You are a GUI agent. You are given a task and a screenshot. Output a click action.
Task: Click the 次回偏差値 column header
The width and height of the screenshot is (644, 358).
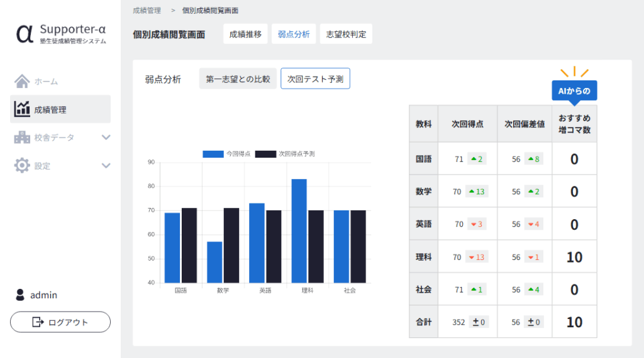pyautogui.click(x=525, y=124)
